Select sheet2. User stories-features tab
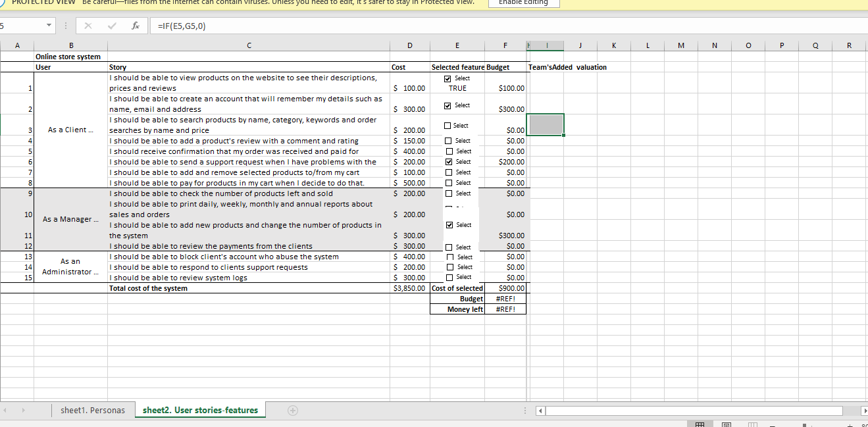Viewport: 868px width, 427px height. [x=200, y=411]
